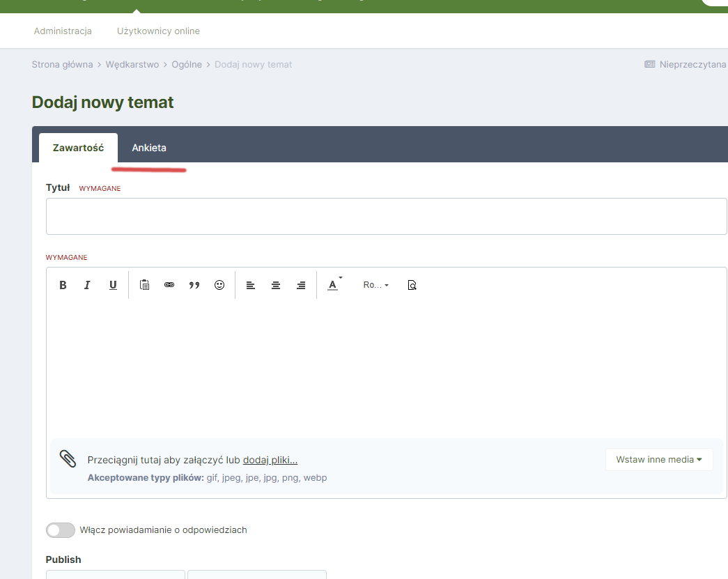Click inside the editor text area
Viewport: 728px width, 579px height.
[386, 369]
